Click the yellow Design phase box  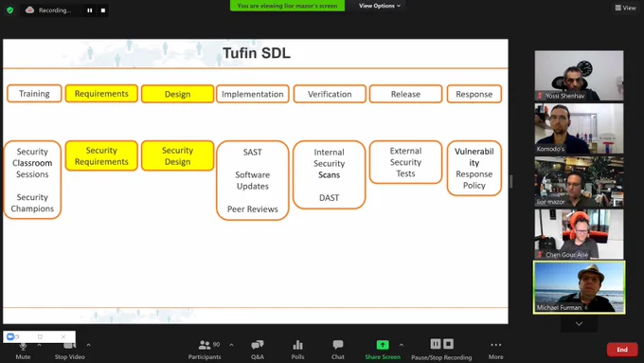click(x=177, y=94)
